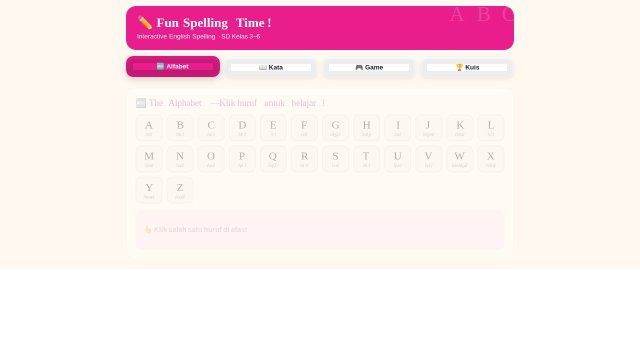640x360 pixels.
Task: Pick the letter T card
Action: pos(366,159)
